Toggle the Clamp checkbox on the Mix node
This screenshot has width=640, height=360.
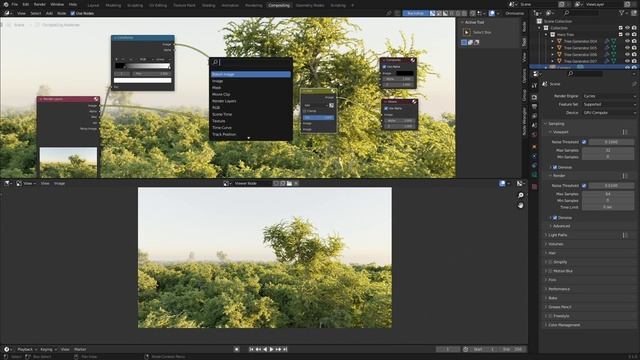304,111
